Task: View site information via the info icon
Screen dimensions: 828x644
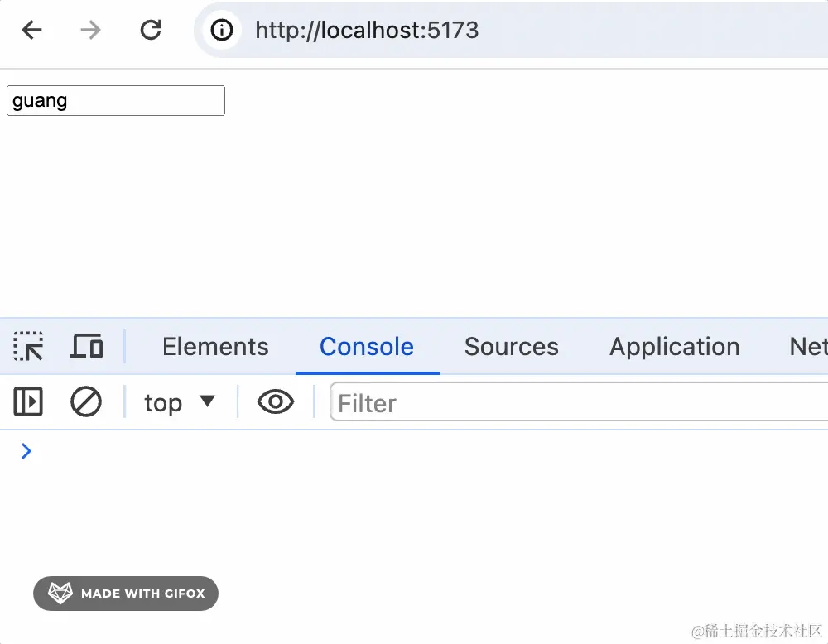Action: (222, 30)
